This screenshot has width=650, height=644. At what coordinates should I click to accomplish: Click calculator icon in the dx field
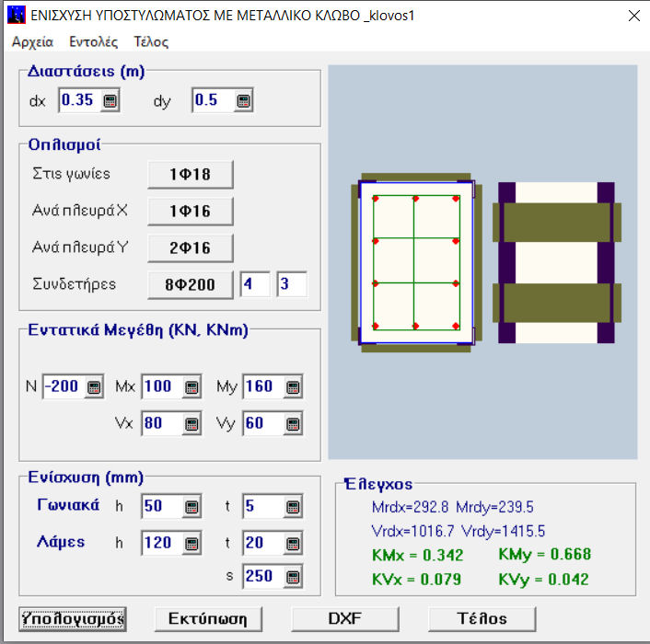pyautogui.click(x=110, y=101)
